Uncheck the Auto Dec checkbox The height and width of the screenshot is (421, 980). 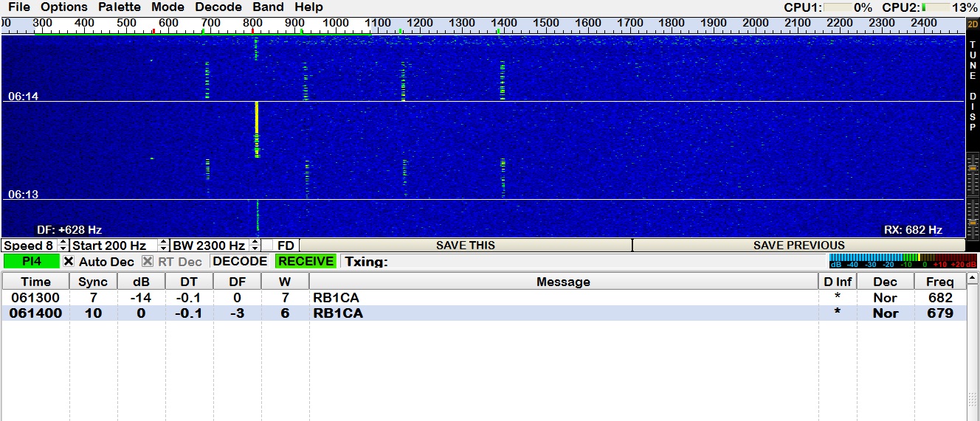69,261
